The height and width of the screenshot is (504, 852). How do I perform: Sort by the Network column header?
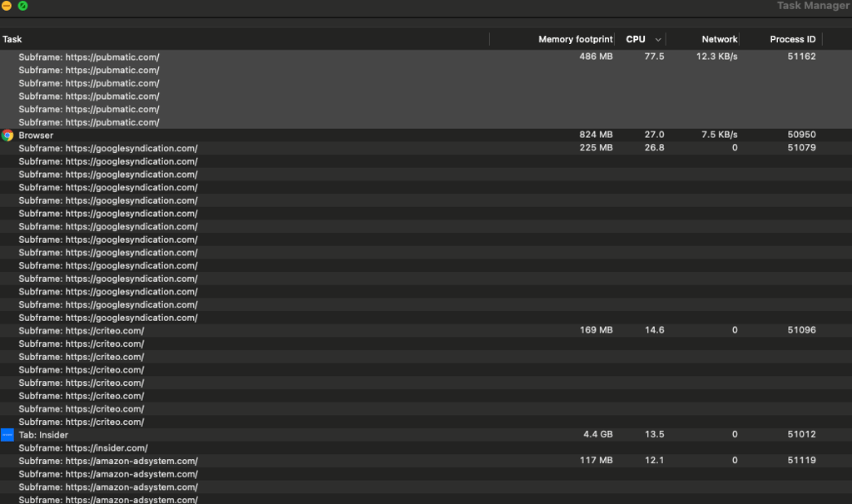[720, 39]
